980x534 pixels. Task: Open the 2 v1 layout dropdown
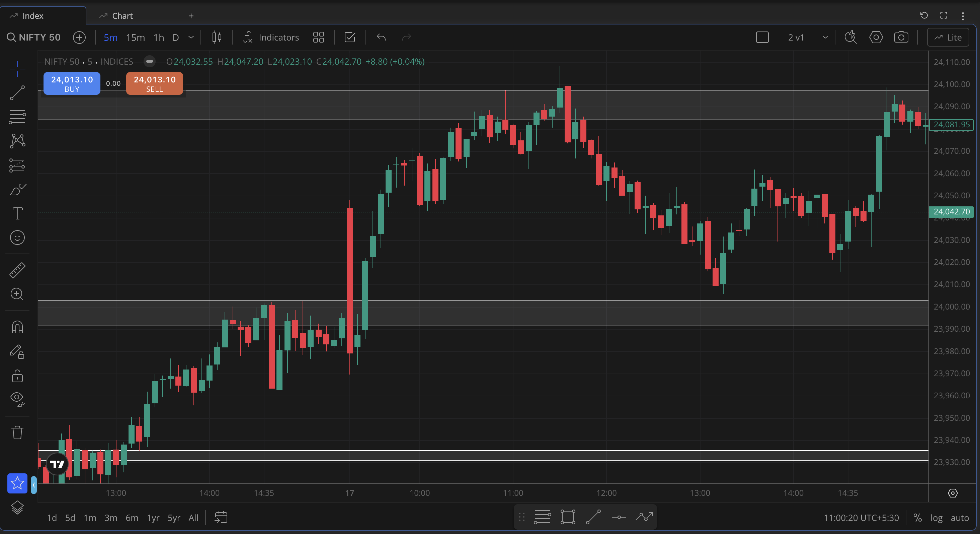[x=807, y=37]
